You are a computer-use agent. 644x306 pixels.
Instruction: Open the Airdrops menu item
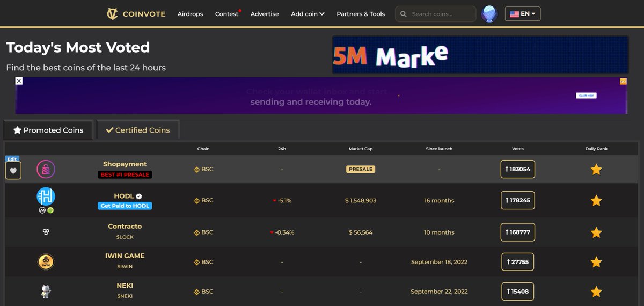click(190, 14)
